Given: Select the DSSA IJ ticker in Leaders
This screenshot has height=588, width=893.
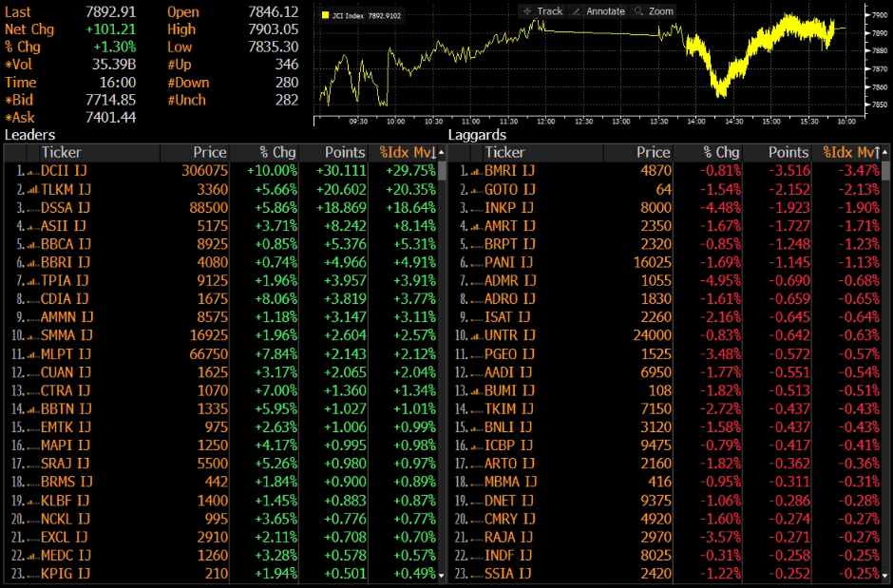Looking at the screenshot, I should (x=66, y=208).
